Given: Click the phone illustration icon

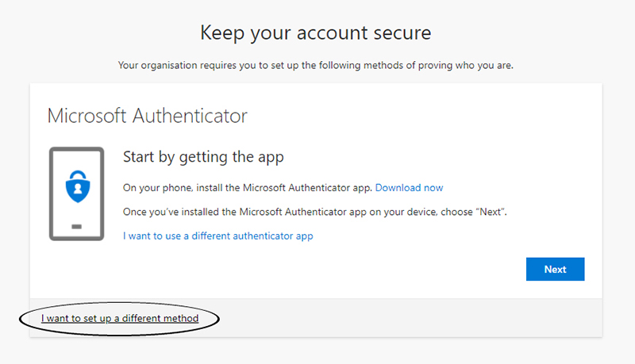Looking at the screenshot, I should coord(76,193).
